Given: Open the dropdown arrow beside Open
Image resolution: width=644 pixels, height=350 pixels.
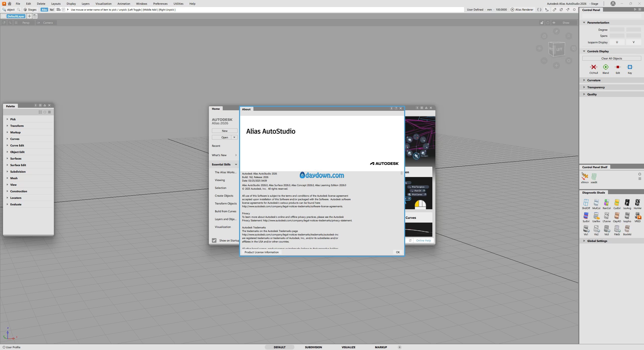Looking at the screenshot, I should tap(234, 137).
